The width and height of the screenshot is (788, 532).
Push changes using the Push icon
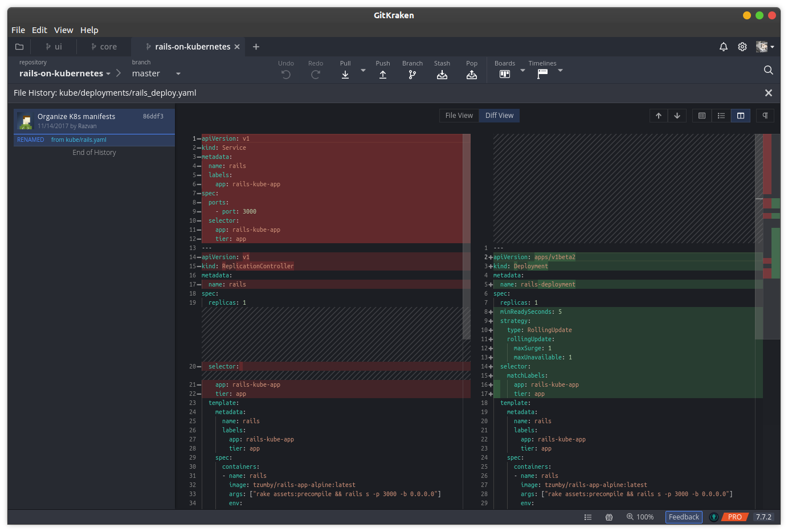383,75
